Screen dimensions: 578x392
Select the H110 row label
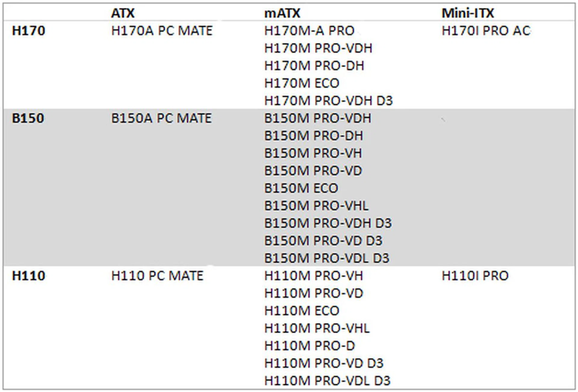(x=29, y=276)
